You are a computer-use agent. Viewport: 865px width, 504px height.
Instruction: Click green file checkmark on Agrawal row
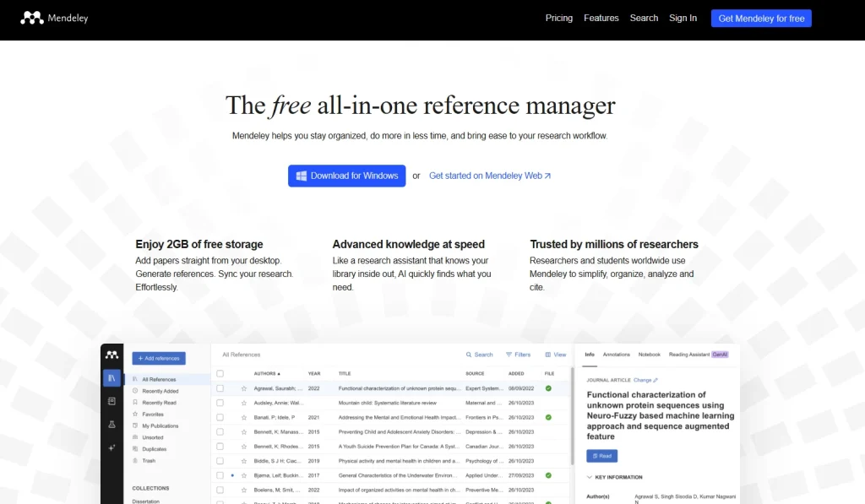click(548, 388)
